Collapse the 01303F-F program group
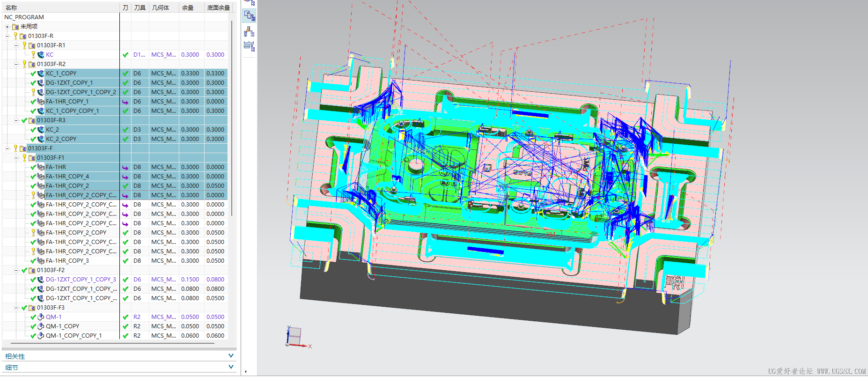The width and height of the screenshot is (868, 377). 7,148
